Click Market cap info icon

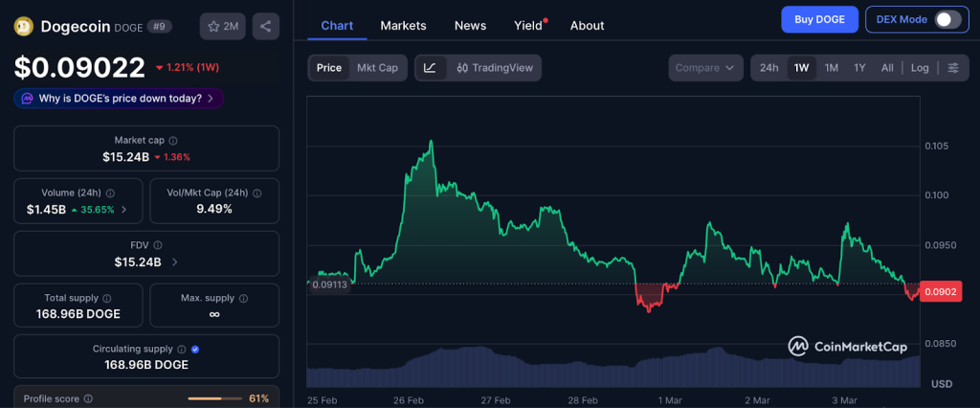(x=174, y=141)
